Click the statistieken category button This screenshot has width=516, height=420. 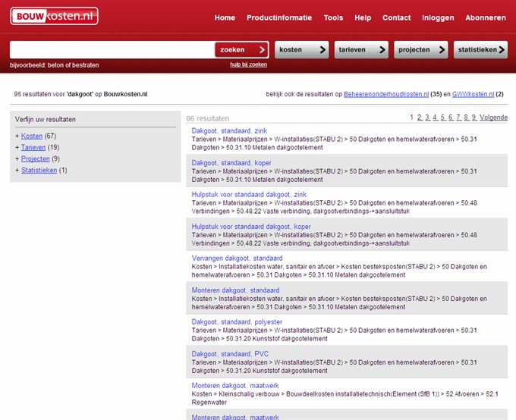(480, 50)
